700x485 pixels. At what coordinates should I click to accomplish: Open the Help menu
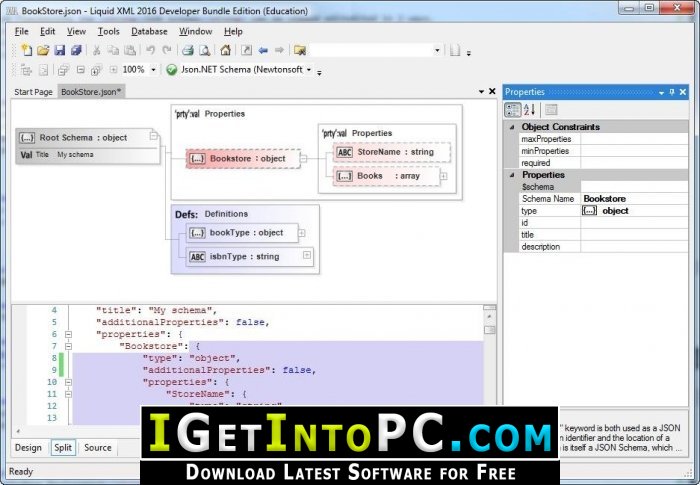233,31
